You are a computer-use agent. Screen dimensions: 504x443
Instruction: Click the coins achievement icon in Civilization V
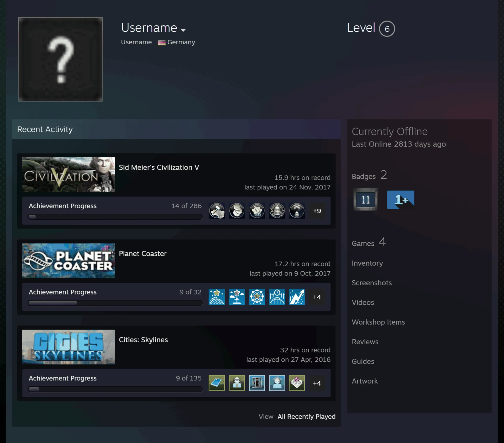pyautogui.click(x=237, y=211)
